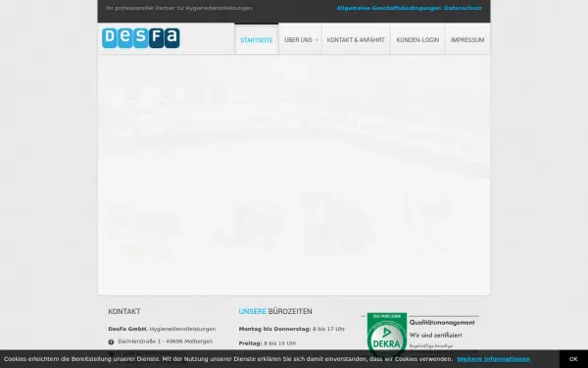Click the DesFa GmbH company name
This screenshot has height=368, width=588.
tap(127, 329)
